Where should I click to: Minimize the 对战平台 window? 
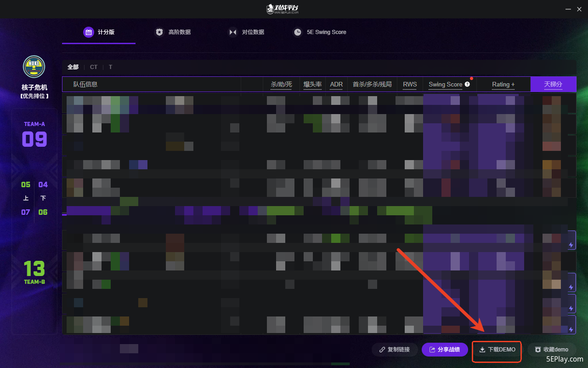tap(567, 9)
